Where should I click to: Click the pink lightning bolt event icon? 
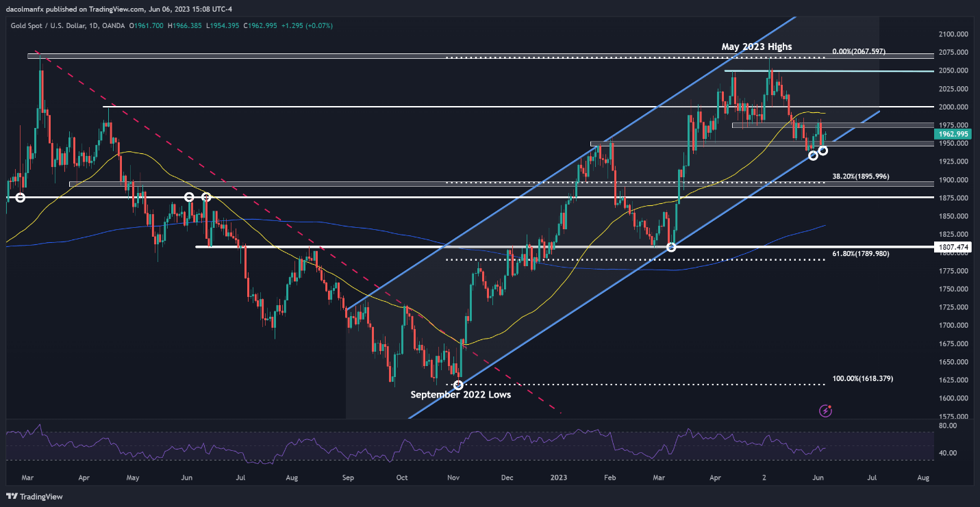(x=826, y=411)
